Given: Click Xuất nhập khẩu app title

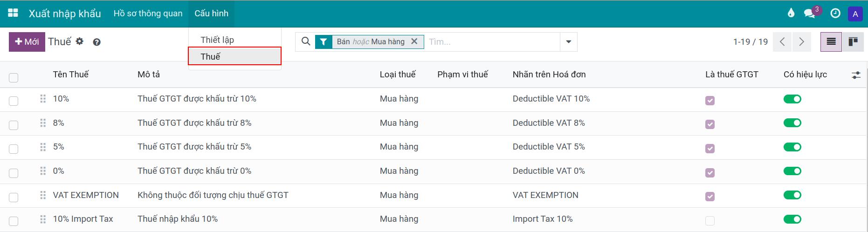Looking at the screenshot, I should [x=65, y=14].
